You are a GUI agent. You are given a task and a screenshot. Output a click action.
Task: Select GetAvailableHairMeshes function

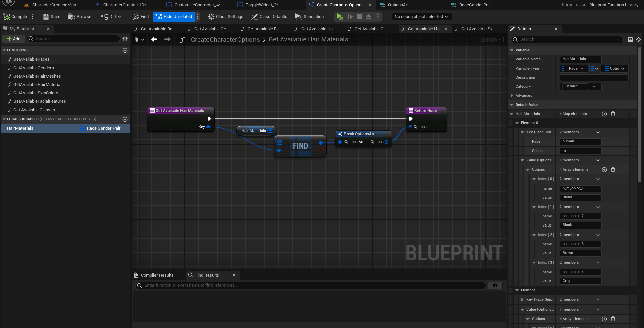(x=37, y=76)
